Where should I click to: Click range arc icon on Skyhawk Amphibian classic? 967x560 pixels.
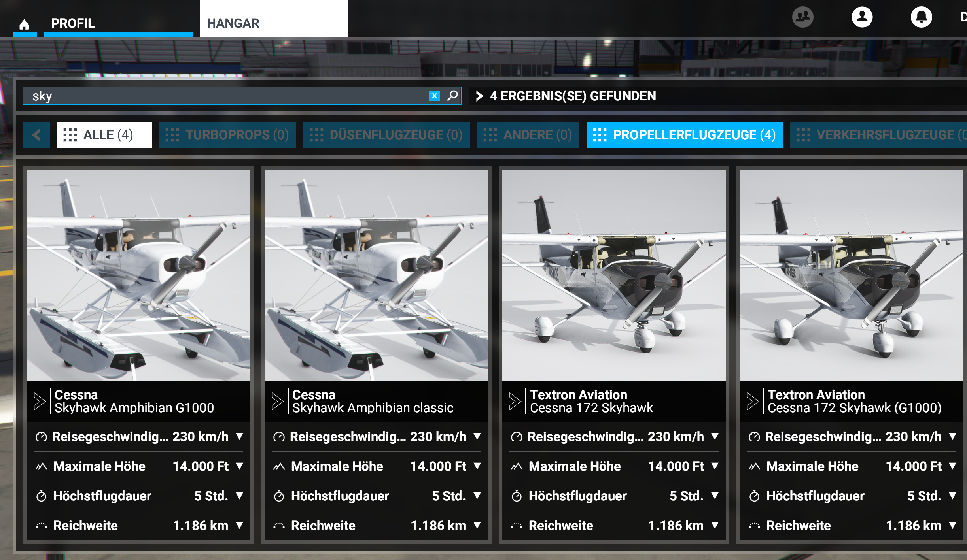[x=279, y=526]
